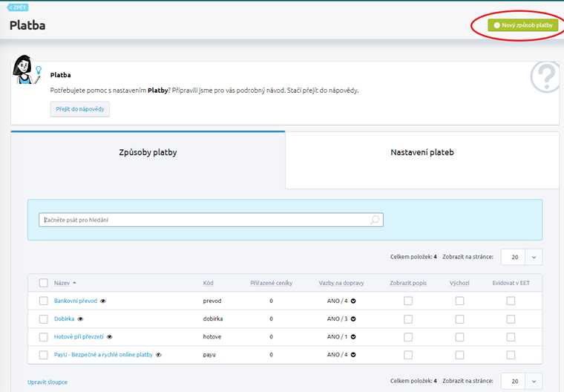Tick the select-all checkbox in table header
The image size is (564, 392).
(x=44, y=283)
